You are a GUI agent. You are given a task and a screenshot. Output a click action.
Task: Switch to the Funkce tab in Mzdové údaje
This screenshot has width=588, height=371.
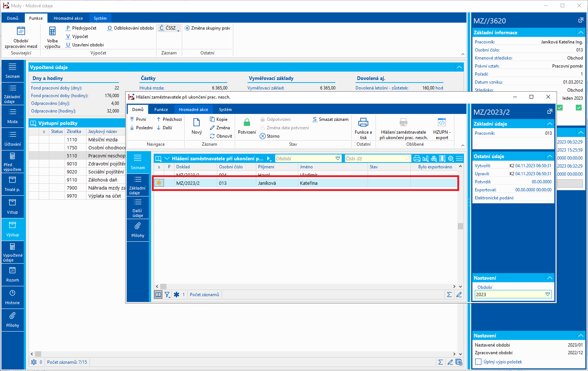[x=36, y=18]
